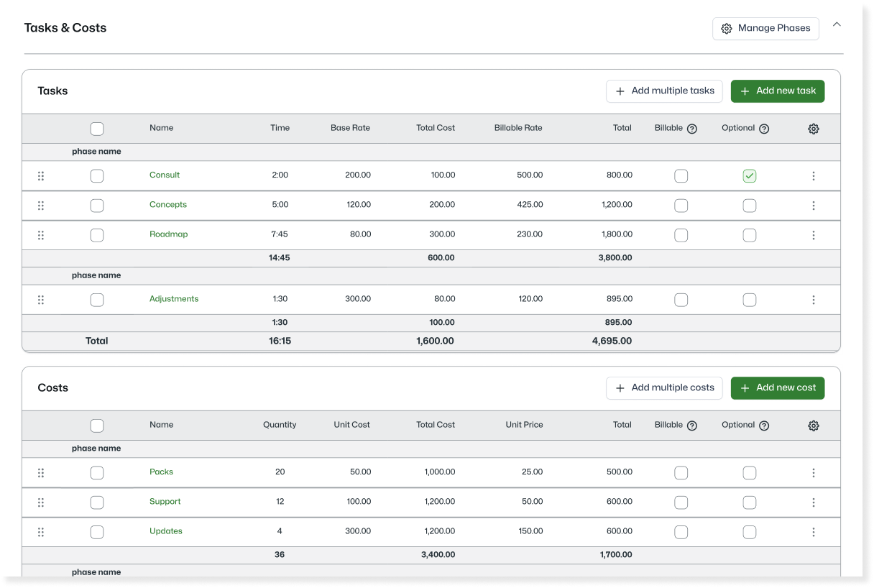
Task: Select the row checkbox for Updates cost
Action: tap(97, 532)
